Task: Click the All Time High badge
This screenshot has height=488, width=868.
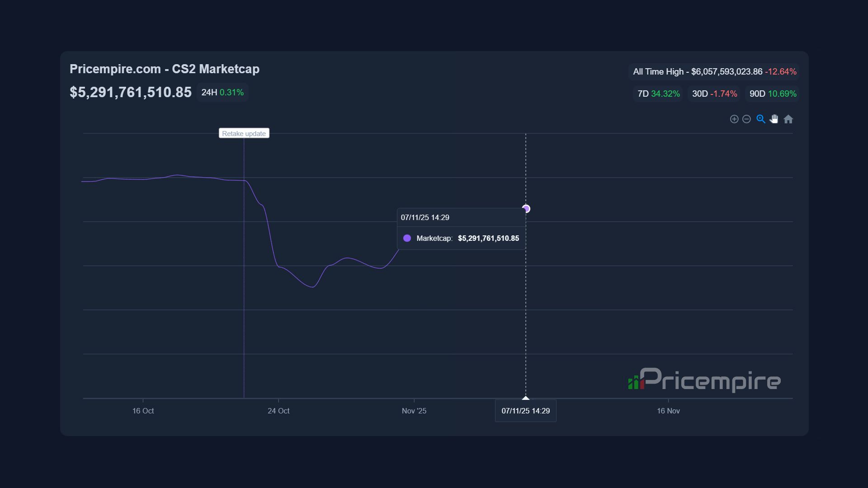Action: point(714,72)
